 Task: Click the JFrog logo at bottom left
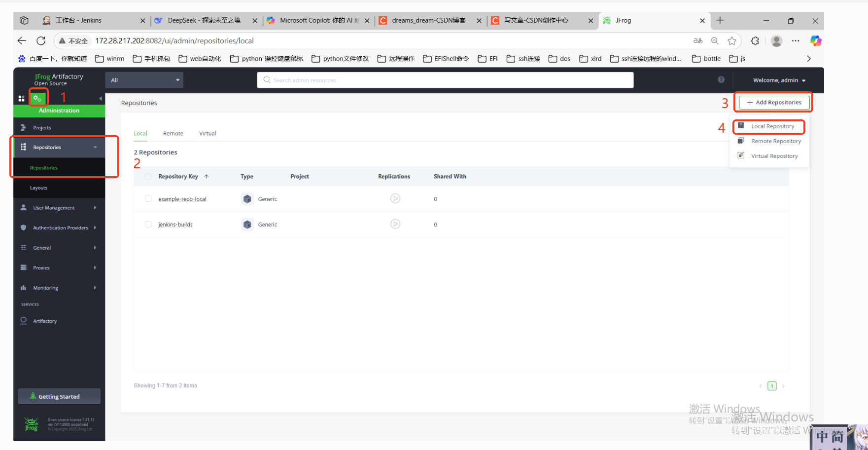31,424
